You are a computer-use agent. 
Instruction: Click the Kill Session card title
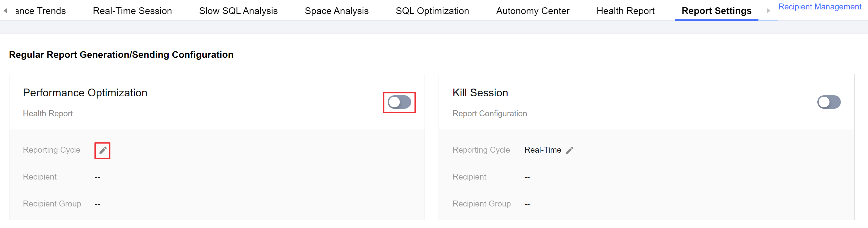coord(480,93)
